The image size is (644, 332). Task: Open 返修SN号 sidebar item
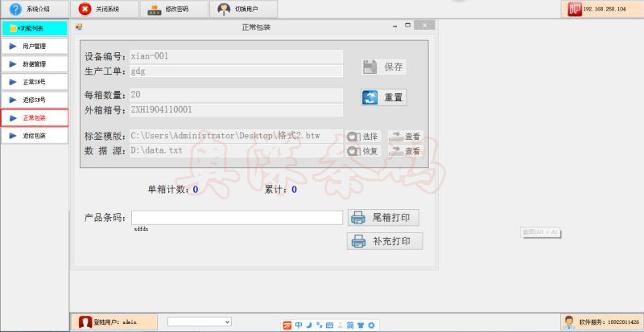(34, 100)
